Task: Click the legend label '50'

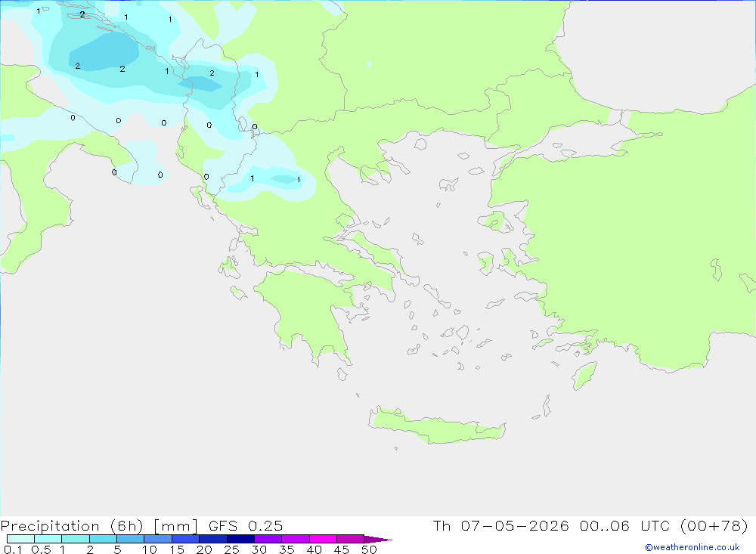Action: tap(369, 549)
